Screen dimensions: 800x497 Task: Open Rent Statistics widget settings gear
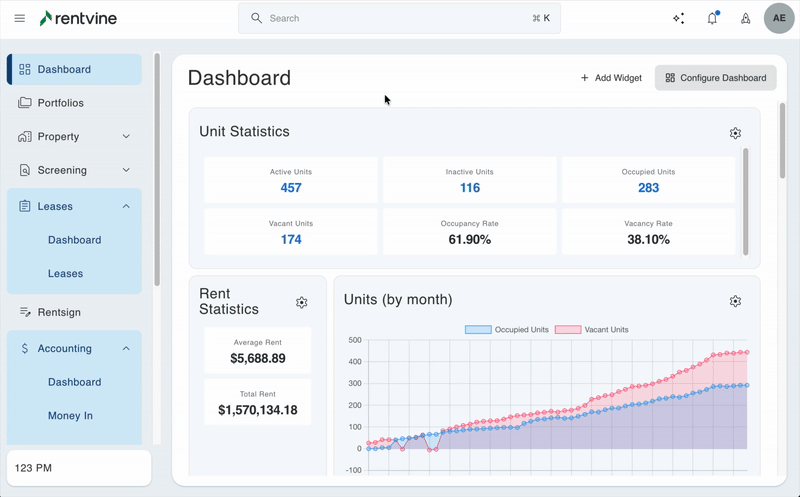[301, 302]
